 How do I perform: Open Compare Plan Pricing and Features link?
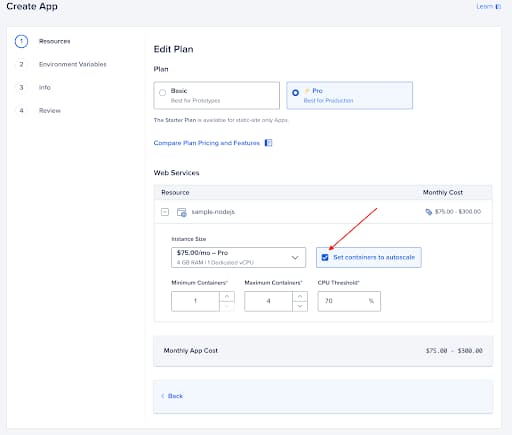pyautogui.click(x=207, y=143)
